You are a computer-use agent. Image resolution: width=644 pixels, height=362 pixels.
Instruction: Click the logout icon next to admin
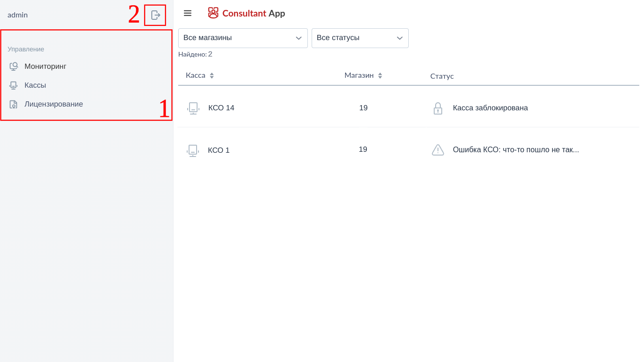pyautogui.click(x=156, y=15)
